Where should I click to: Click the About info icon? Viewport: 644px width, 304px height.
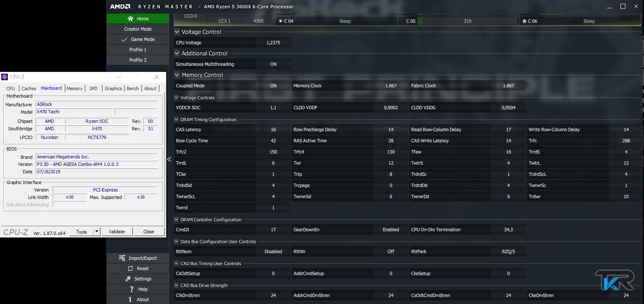coord(130,299)
